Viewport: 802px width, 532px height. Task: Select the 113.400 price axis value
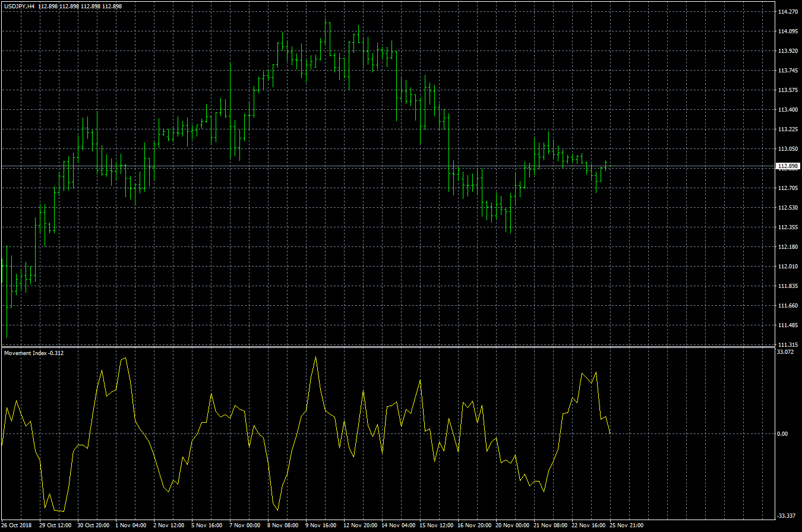click(787, 109)
